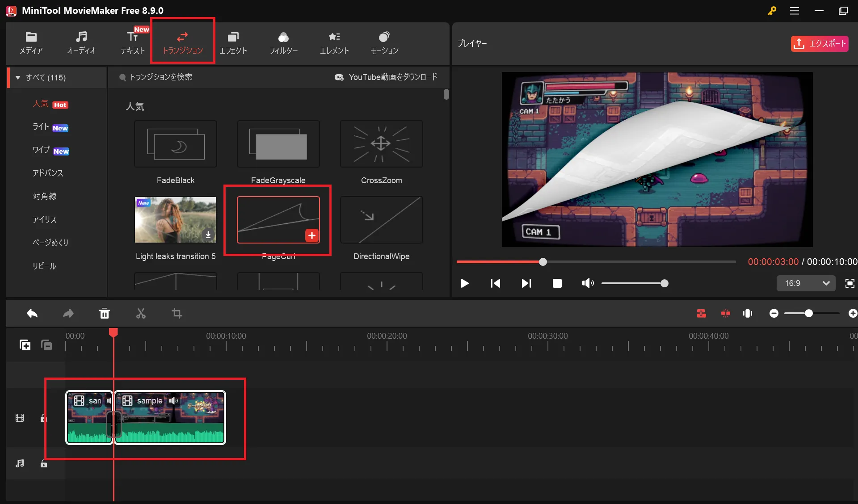Choose the リビール category
This screenshot has height=504, width=858.
point(44,266)
